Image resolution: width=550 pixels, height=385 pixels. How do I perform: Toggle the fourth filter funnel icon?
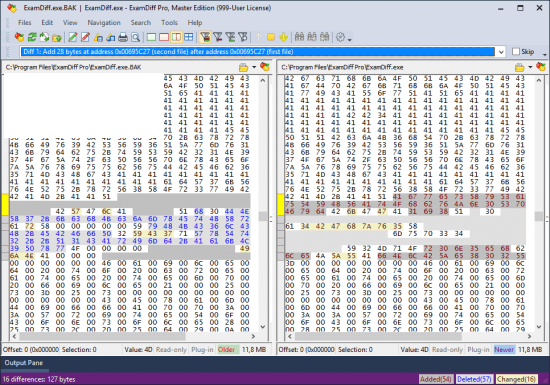243,37
